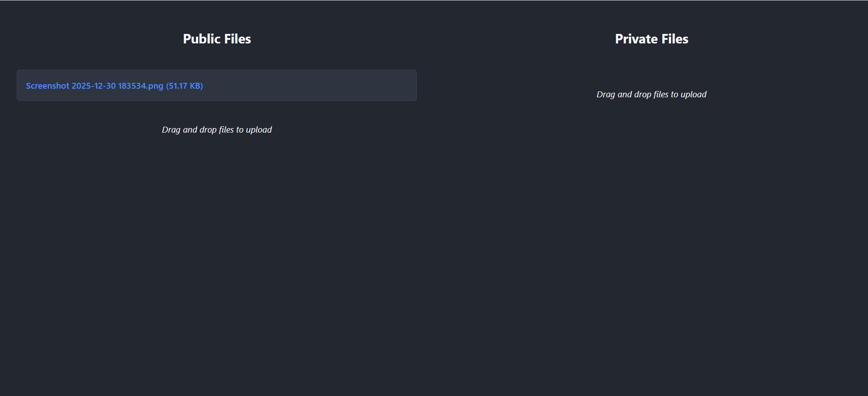Viewport: 868px width, 396px height.
Task: Click the word "Screenshot" in the file link
Action: (48, 86)
